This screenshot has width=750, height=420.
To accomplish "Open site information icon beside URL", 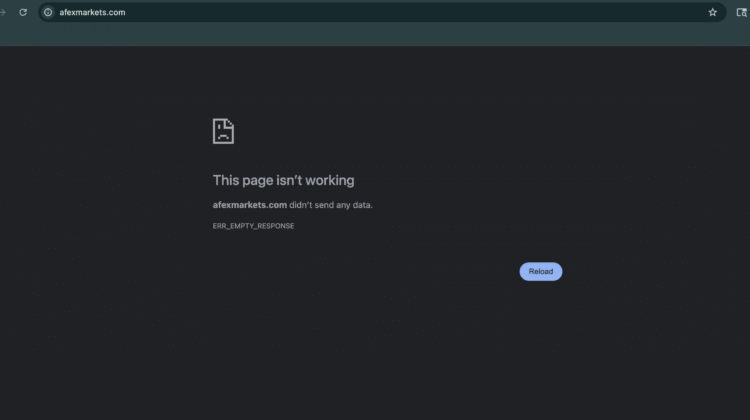I will (47, 12).
